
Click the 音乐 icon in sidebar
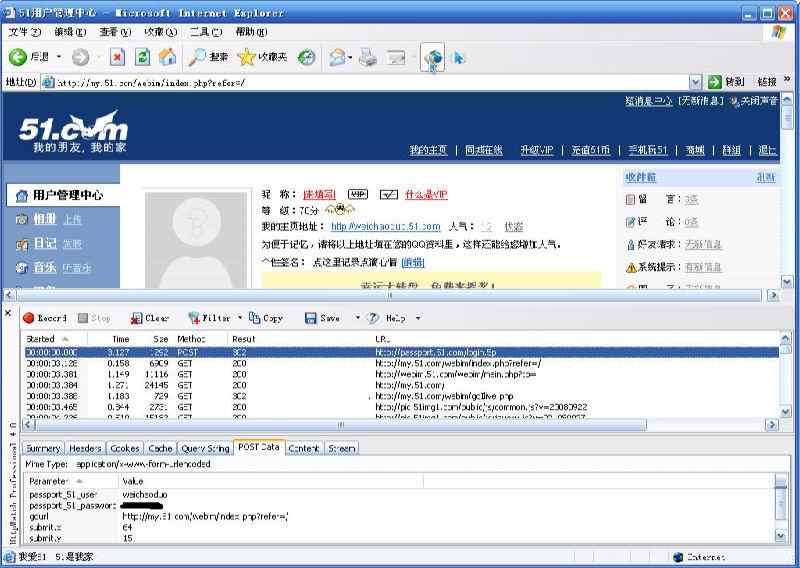click(x=21, y=267)
